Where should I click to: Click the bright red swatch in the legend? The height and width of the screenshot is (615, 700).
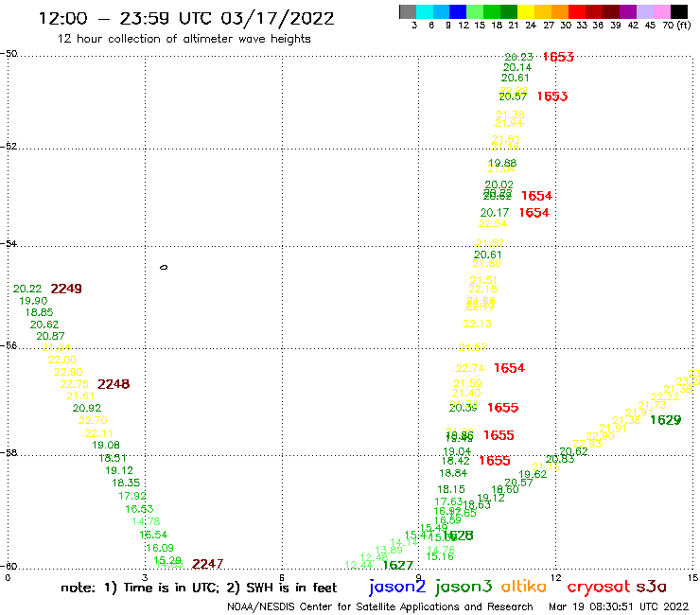point(577,11)
